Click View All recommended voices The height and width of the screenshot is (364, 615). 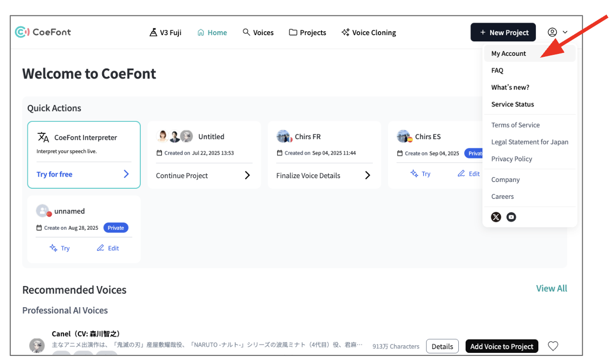(x=551, y=288)
